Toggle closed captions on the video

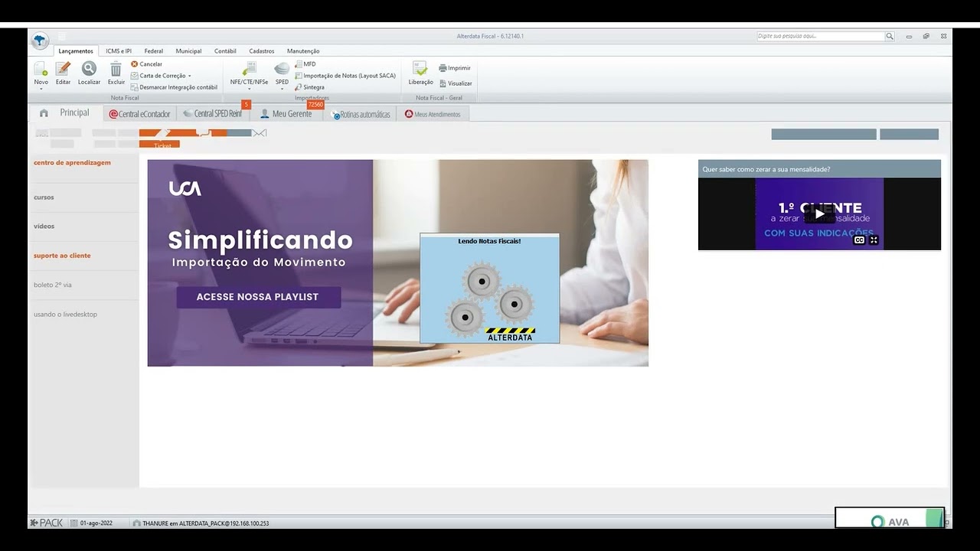click(859, 240)
